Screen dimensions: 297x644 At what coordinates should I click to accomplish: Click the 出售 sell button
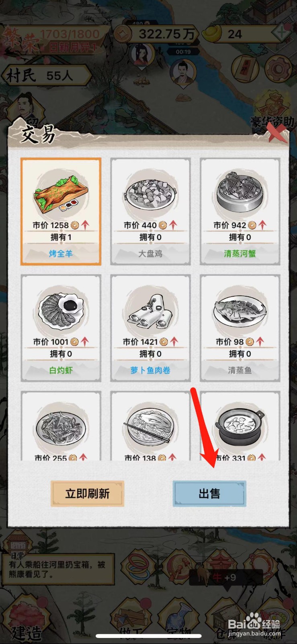pos(209,493)
